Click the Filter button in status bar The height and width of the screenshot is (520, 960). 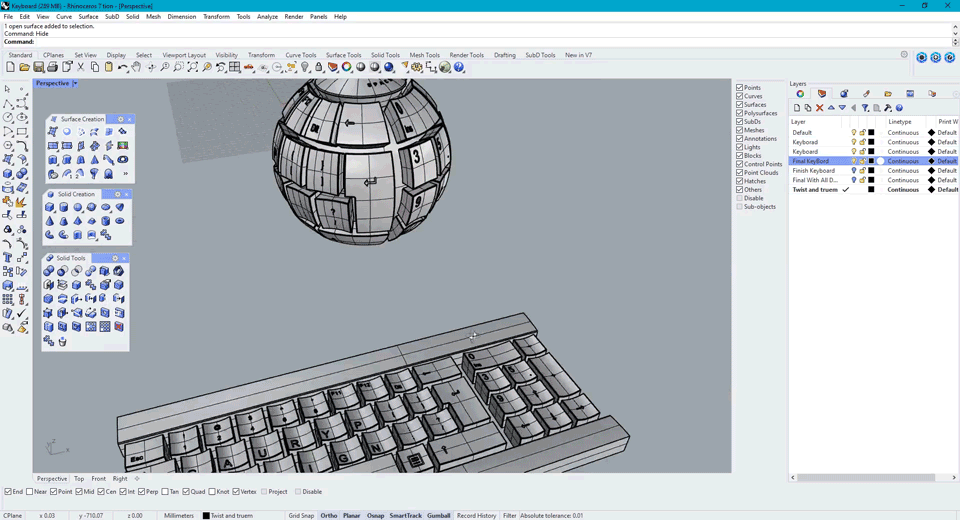coord(509,516)
